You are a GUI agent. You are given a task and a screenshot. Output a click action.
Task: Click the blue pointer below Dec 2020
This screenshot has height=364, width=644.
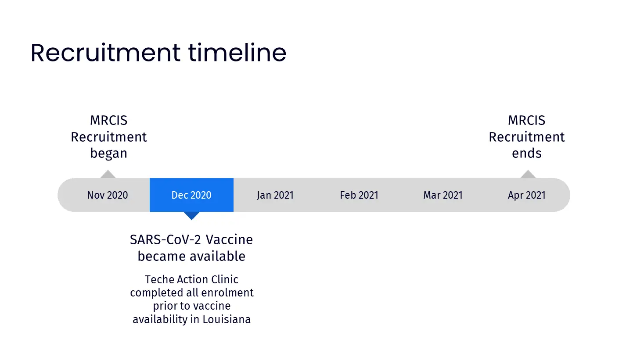191,216
